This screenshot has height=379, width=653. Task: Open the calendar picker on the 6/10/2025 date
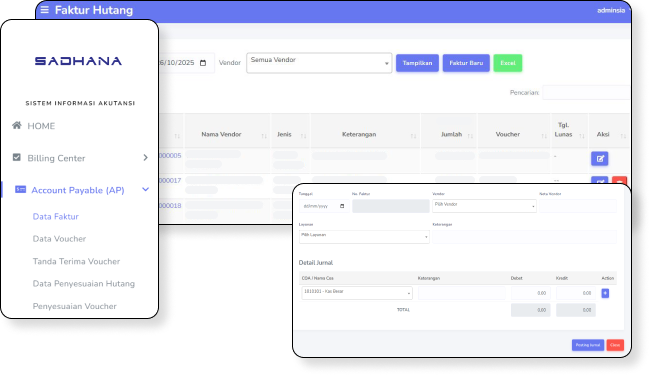203,63
